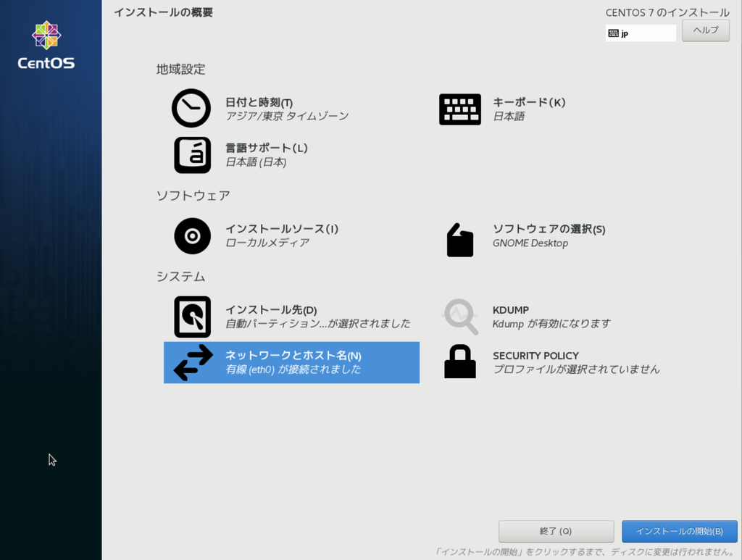Click 日本語 (日本) language status text
This screenshot has width=742, height=560.
pyautogui.click(x=256, y=162)
